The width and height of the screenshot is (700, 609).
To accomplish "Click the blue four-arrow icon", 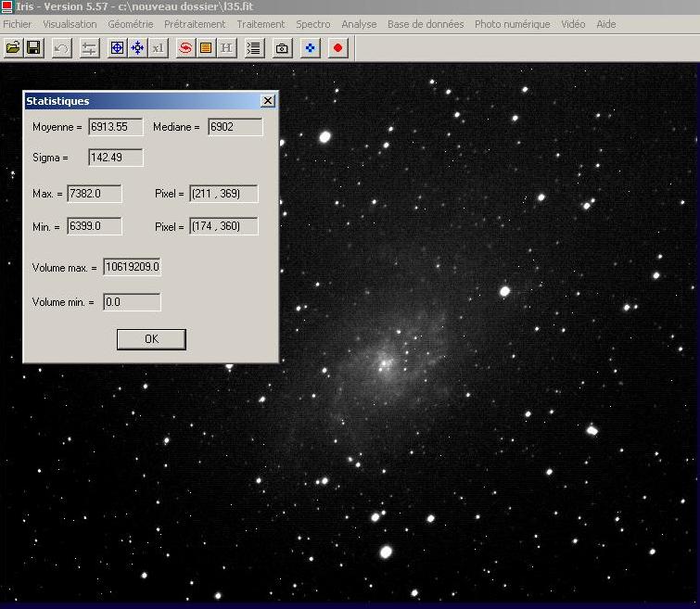I will [x=137, y=47].
